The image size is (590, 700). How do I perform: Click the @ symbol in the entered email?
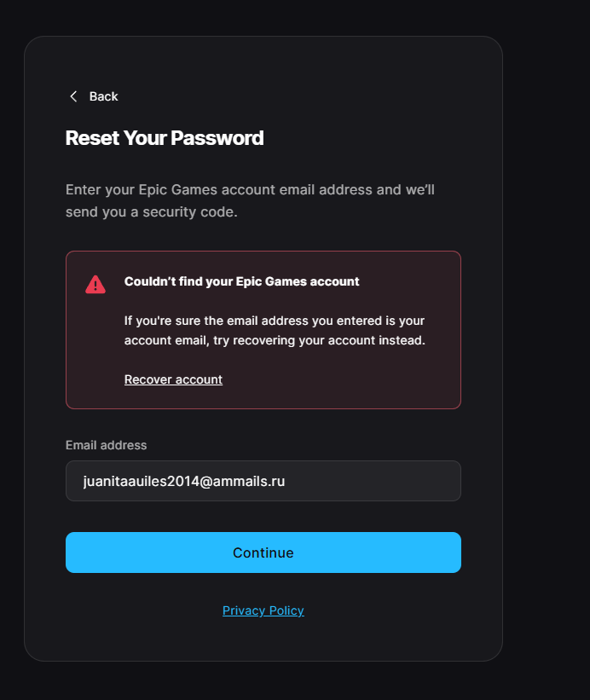tap(205, 482)
